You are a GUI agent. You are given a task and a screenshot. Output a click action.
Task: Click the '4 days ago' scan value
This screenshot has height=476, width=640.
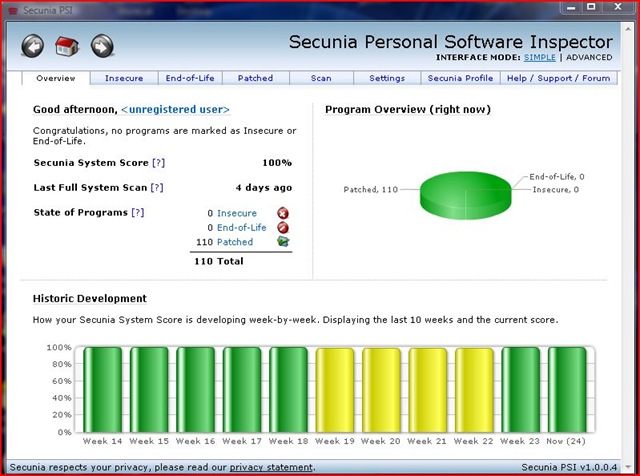click(x=264, y=188)
